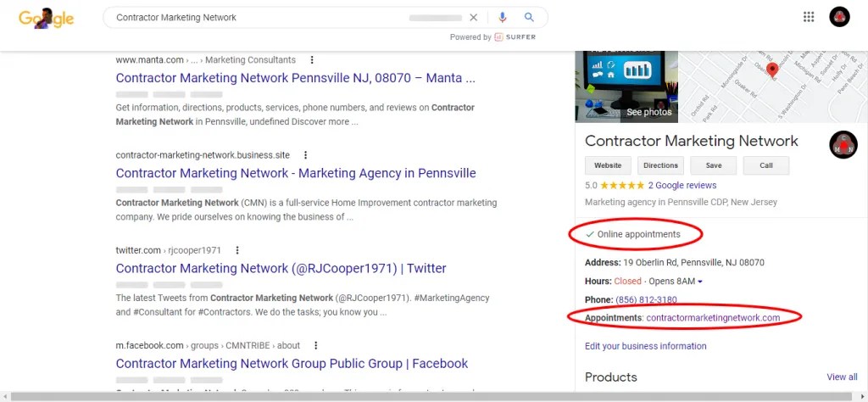Click m.facebook.com › groups › CMNTRIBE breadcrumb

click(209, 345)
